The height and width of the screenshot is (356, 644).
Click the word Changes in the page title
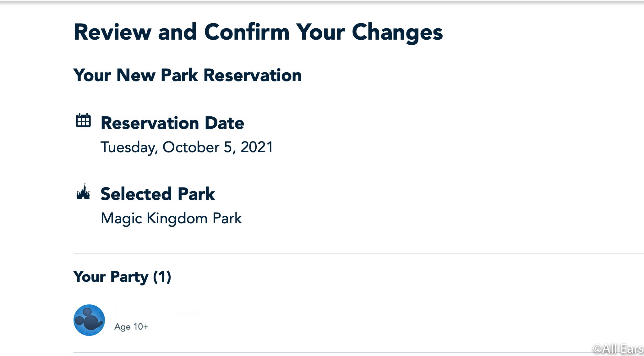pyautogui.click(x=397, y=33)
